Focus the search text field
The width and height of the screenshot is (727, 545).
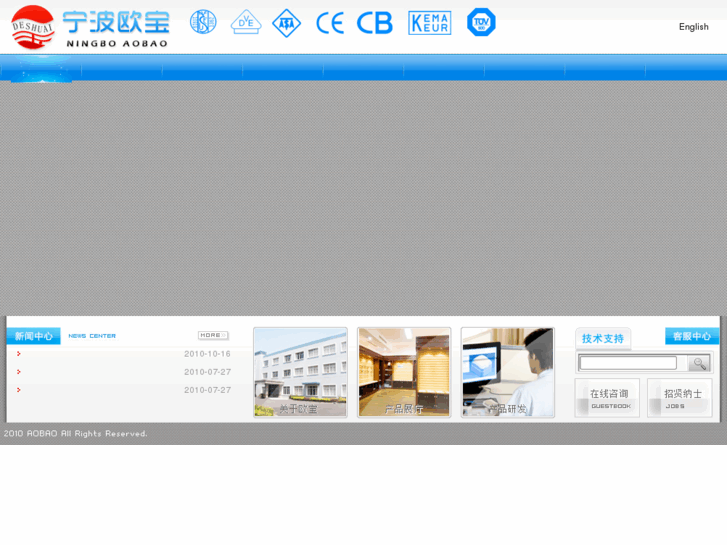pyautogui.click(x=628, y=363)
